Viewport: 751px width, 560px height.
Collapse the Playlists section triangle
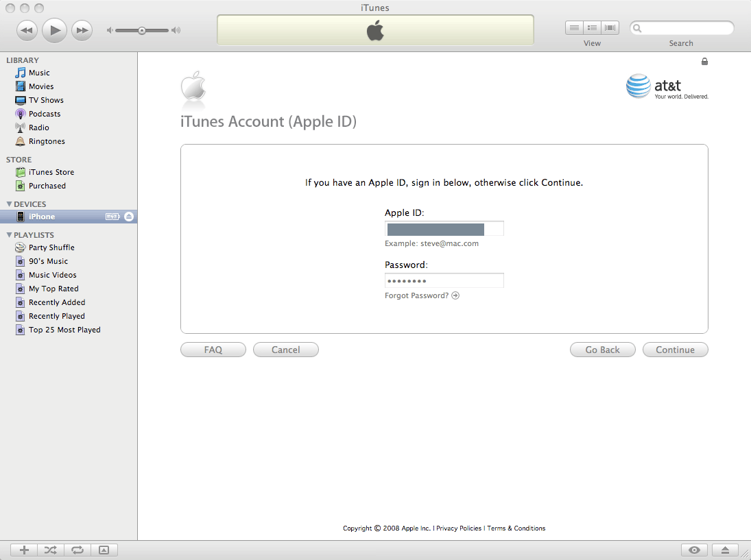tap(9, 235)
